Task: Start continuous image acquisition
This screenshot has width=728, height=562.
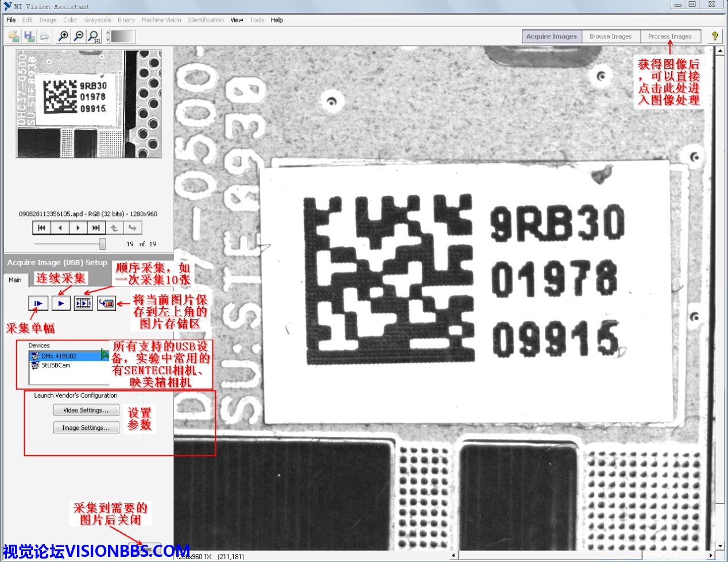Action: click(61, 303)
